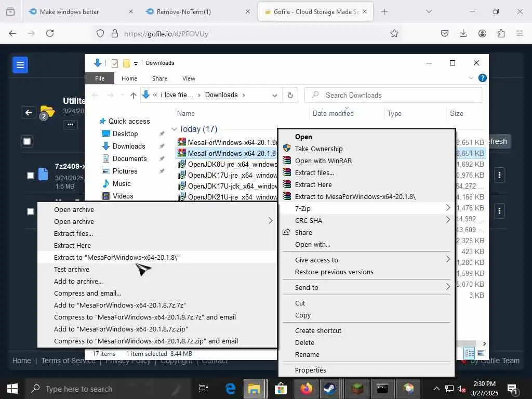The image size is (532, 399).
Task: Expand the 7-Zip submenu arrow
Action: click(x=448, y=208)
